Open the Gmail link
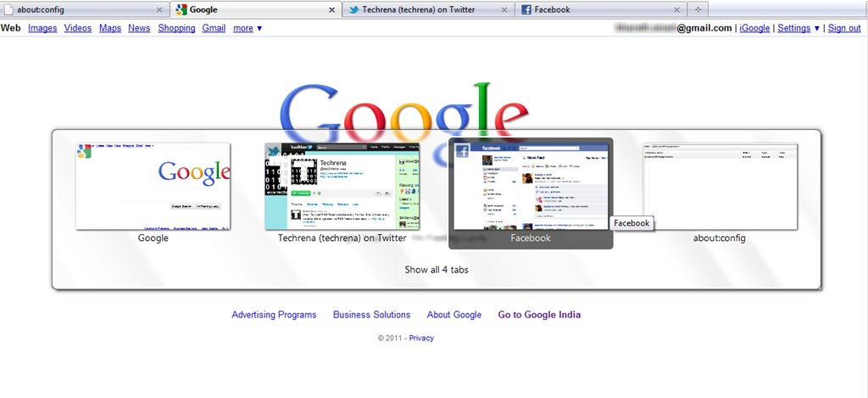Image resolution: width=868 pixels, height=398 pixels. click(x=214, y=28)
